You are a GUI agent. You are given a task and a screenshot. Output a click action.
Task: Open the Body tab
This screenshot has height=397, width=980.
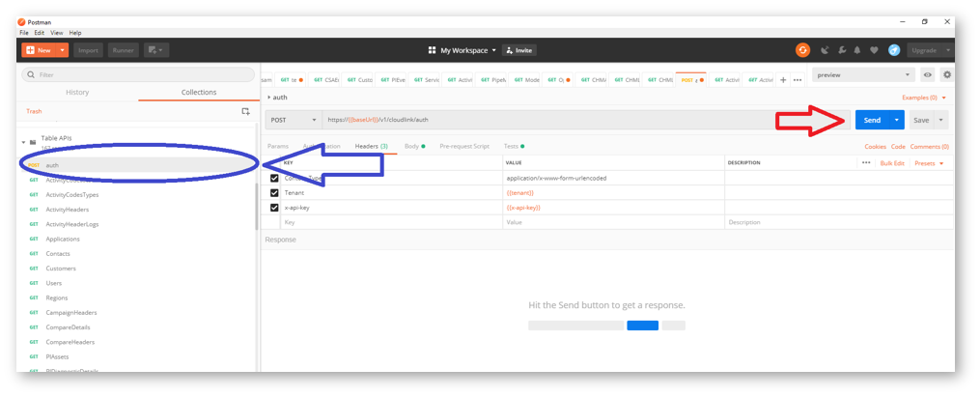coord(414,146)
